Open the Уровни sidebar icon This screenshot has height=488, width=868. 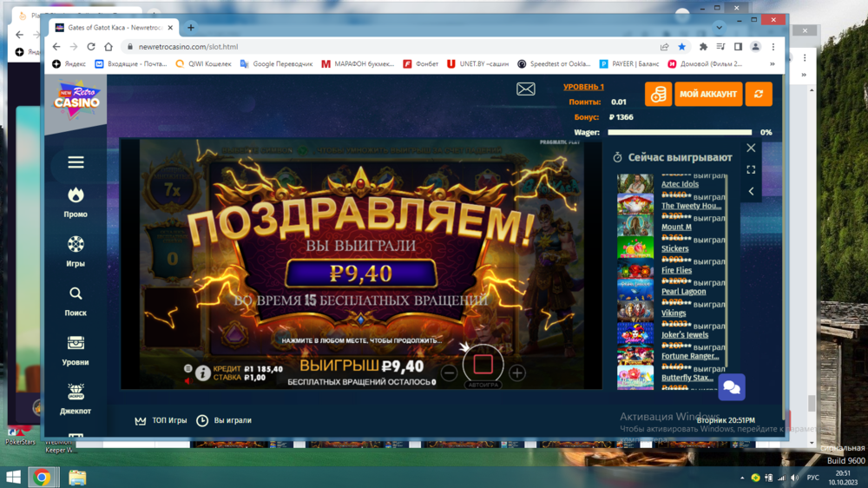[76, 344]
